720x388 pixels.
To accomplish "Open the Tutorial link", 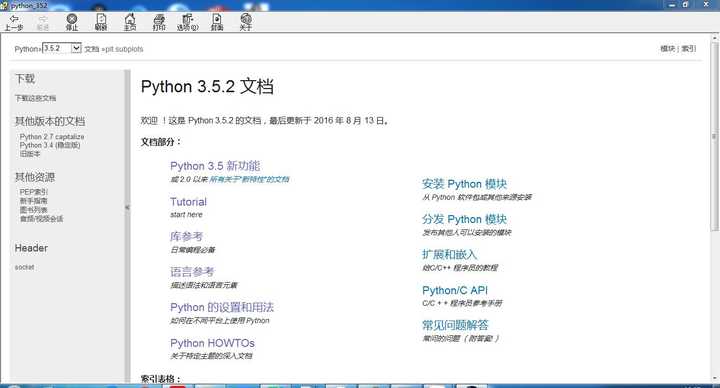I will pos(188,202).
